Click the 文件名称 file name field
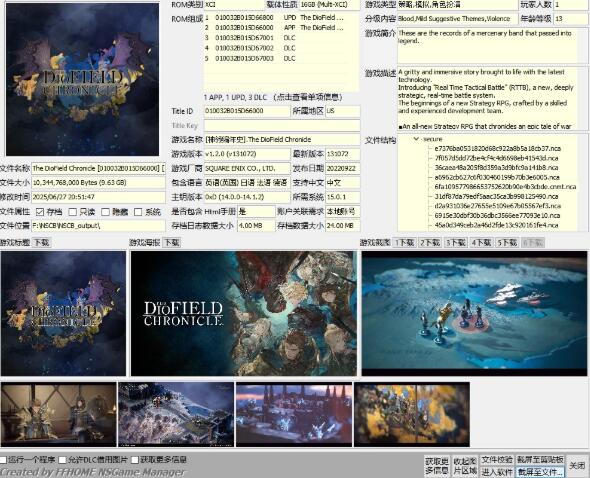 (x=98, y=168)
